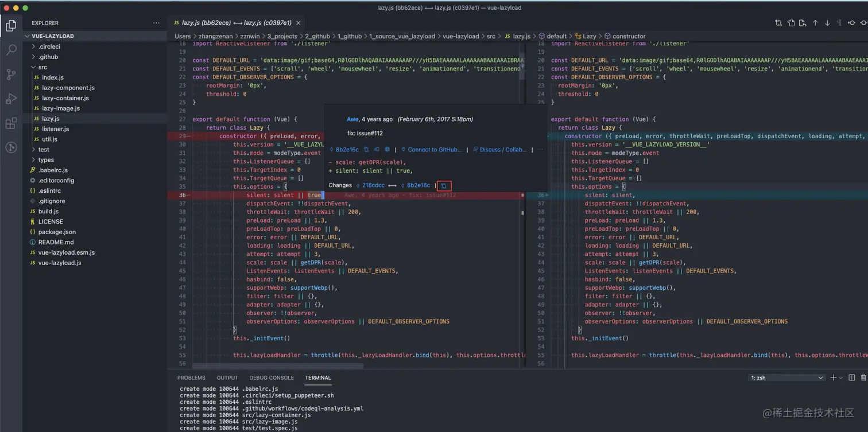Open .editorconfig file

coord(95,181)
